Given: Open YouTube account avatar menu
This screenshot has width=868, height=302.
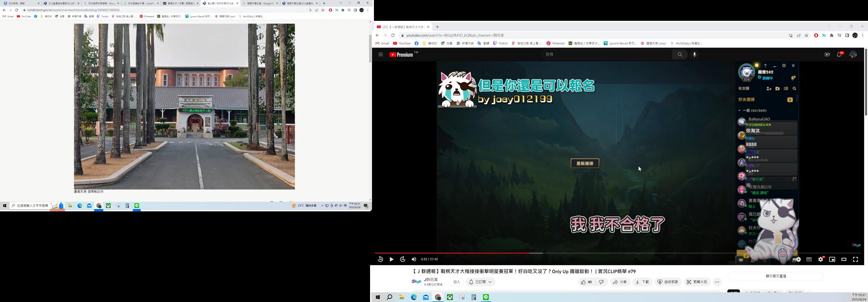Looking at the screenshot, I should 853,54.
